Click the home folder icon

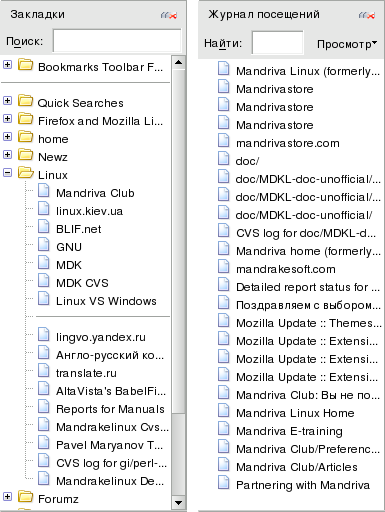[25, 136]
